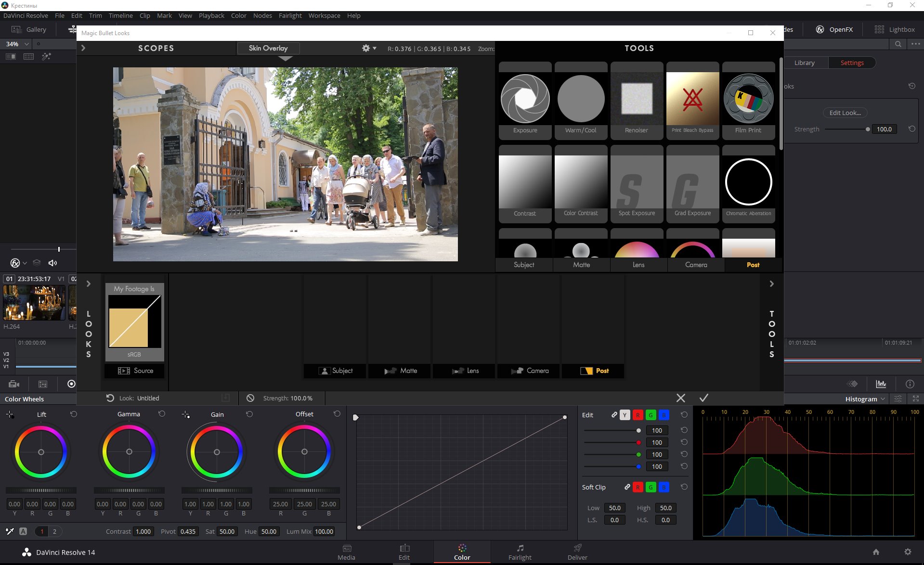Open the Gallery panel
The image size is (924, 565).
click(x=29, y=29)
